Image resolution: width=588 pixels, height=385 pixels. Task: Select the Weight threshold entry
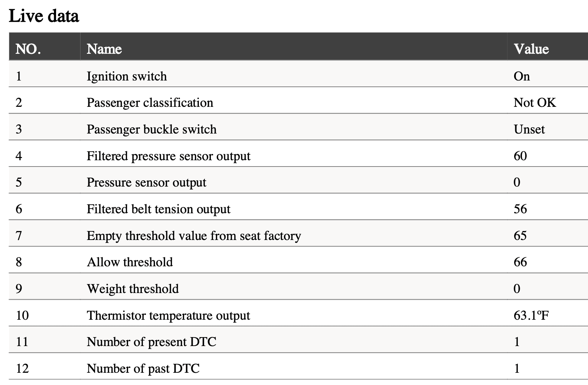click(133, 289)
